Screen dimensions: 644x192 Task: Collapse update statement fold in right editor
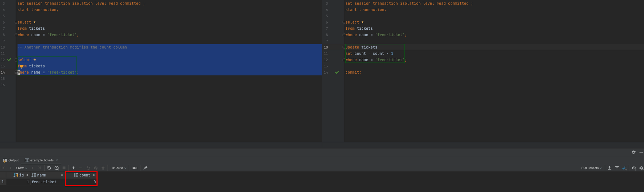(x=344, y=47)
